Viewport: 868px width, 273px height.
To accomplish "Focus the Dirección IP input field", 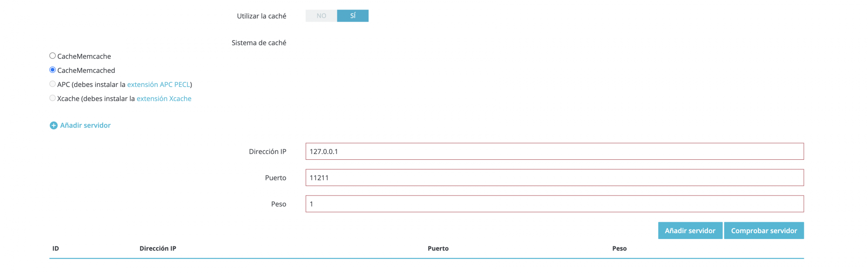I will point(555,151).
